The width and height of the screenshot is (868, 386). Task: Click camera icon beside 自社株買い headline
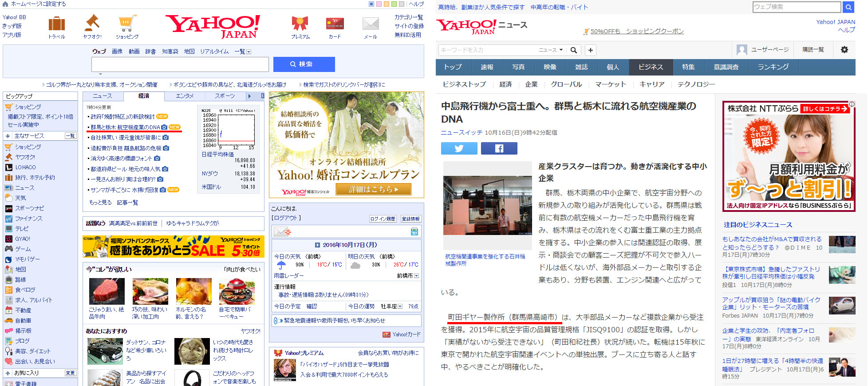pos(166,138)
